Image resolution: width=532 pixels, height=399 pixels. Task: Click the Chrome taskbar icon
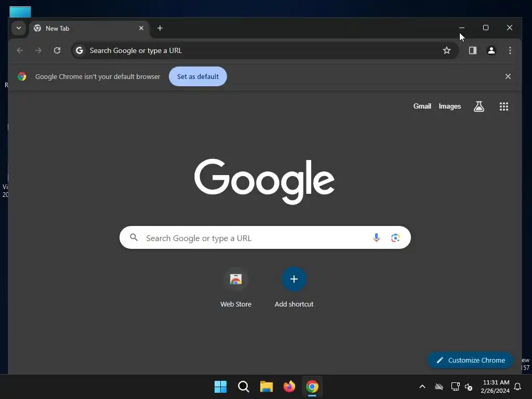pyautogui.click(x=312, y=387)
